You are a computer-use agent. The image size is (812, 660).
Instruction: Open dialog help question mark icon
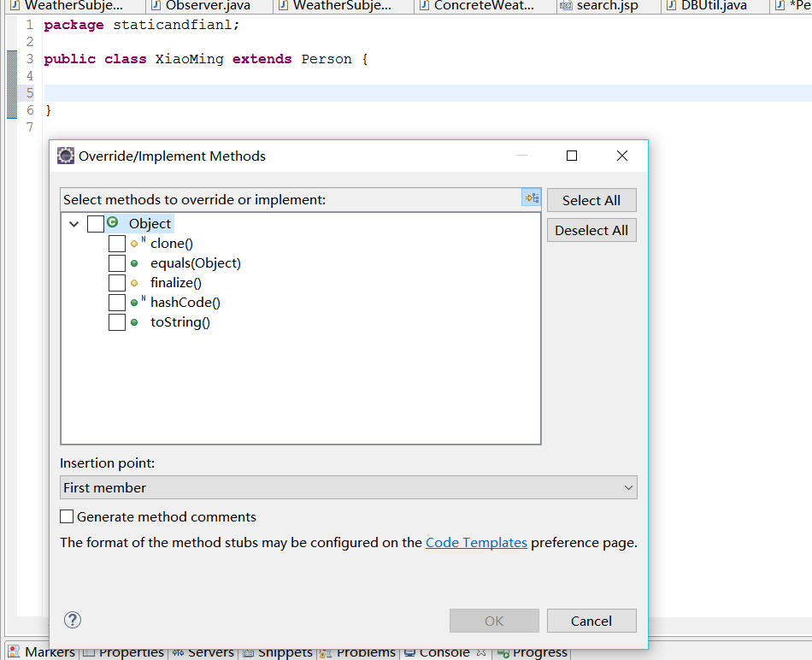tap(73, 620)
